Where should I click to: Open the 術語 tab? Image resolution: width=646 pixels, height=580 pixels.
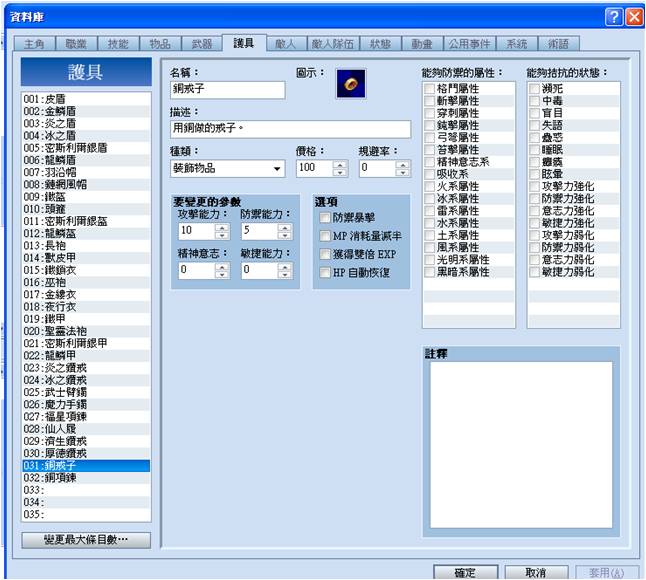559,44
